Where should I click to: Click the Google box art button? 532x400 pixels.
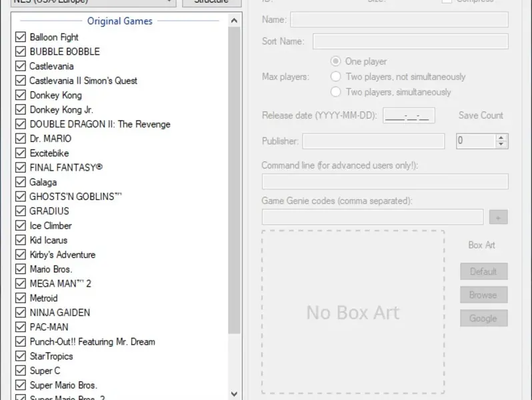484,318
